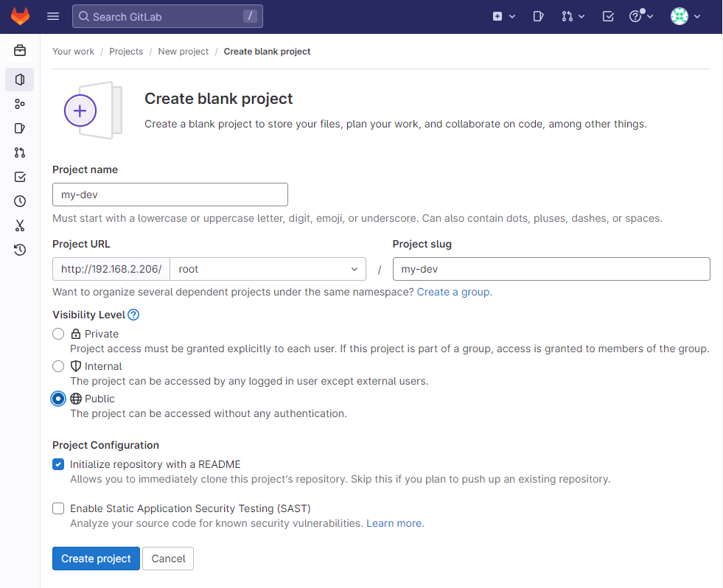This screenshot has width=723, height=588.
Task: Click the Project Configuration heading
Action: [x=105, y=445]
